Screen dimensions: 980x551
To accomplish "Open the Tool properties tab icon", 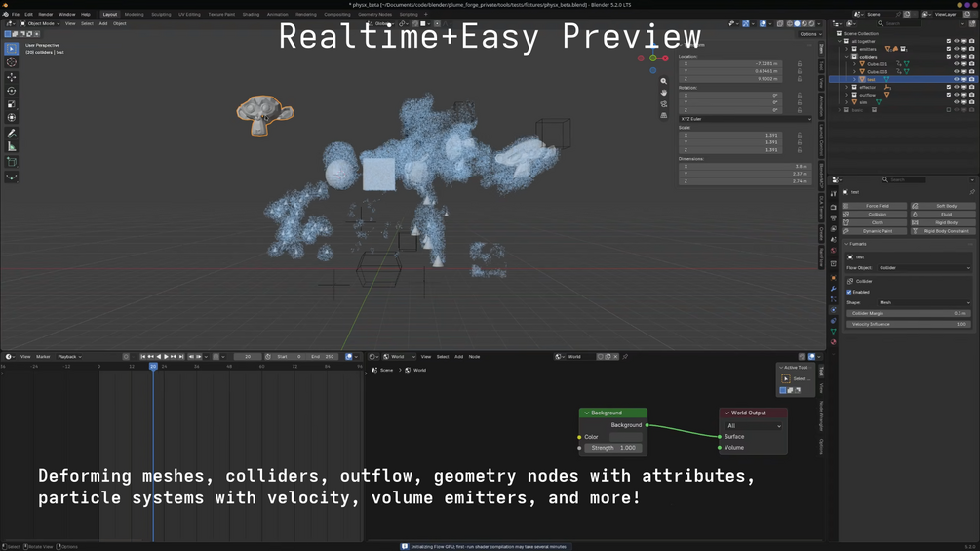I will (833, 194).
